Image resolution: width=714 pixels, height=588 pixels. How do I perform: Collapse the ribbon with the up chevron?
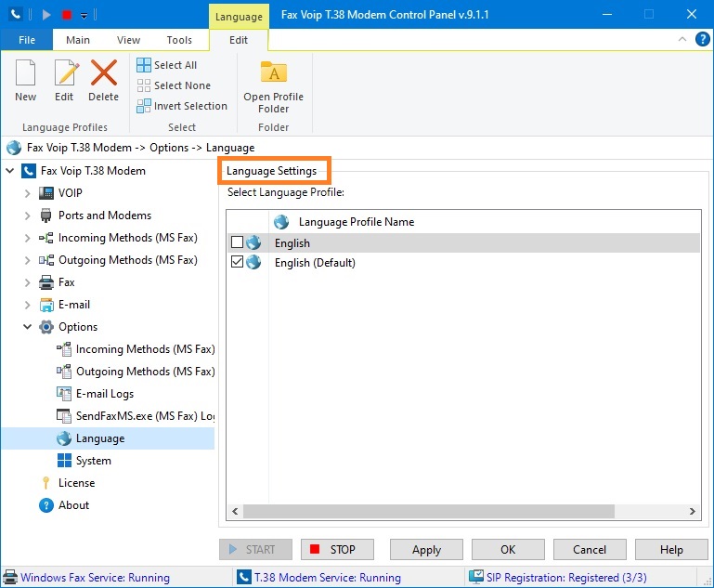[x=682, y=39]
